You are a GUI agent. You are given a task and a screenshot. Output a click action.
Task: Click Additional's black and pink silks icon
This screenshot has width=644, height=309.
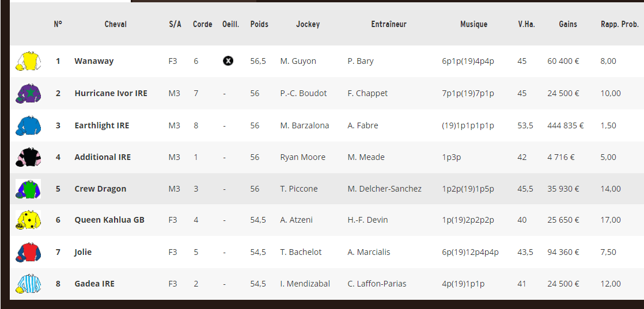coord(28,157)
